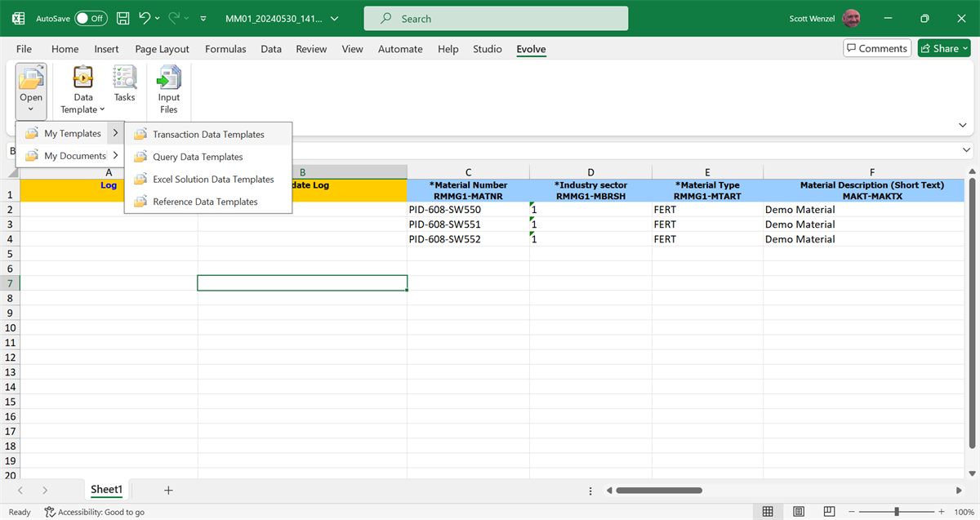Click the new sheet plus icon
The image size is (980, 520).
[x=168, y=490]
